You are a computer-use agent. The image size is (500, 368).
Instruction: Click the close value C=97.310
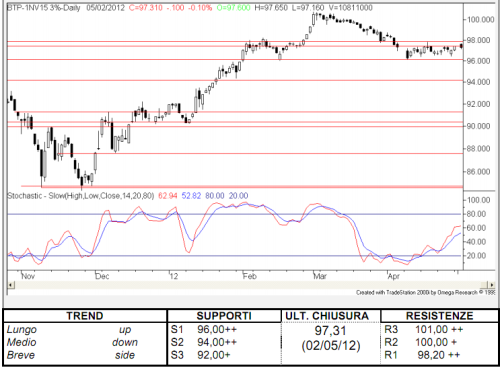tap(146, 8)
